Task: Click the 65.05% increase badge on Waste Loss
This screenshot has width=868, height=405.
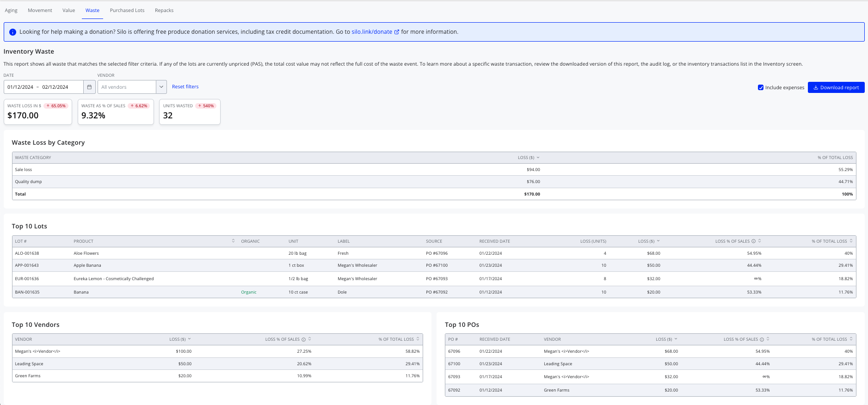Action: [56, 106]
